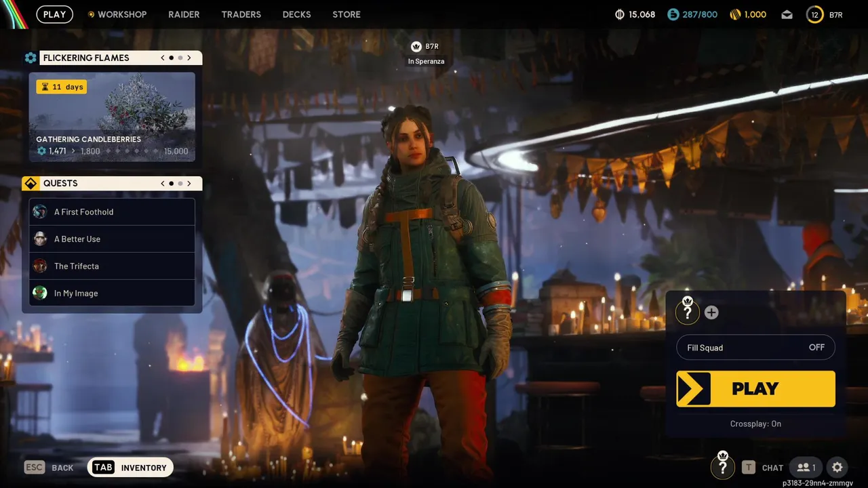868x488 pixels.
Task: Click the 1,471 event progress value
Action: [x=57, y=151]
